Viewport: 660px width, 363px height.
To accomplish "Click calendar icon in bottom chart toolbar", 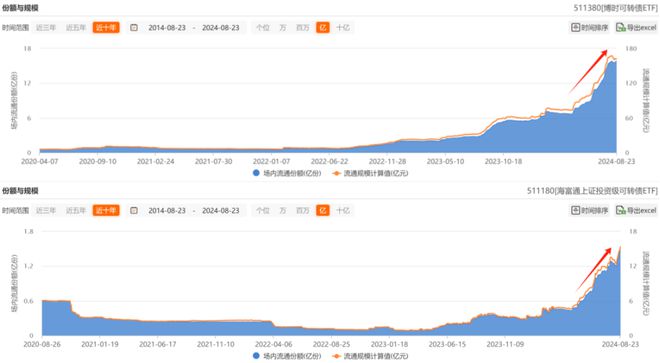I will 134,211.
